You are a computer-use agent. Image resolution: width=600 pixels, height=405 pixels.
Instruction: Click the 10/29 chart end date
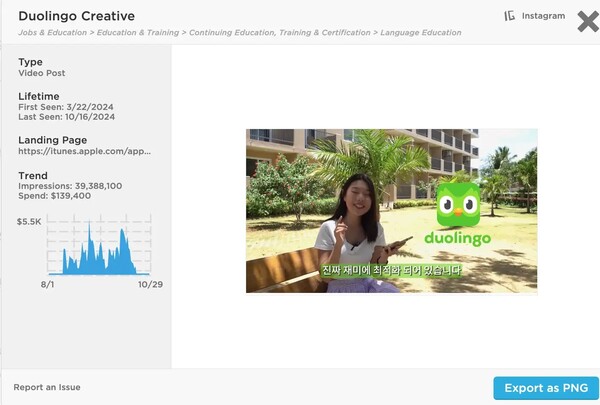tap(150, 284)
